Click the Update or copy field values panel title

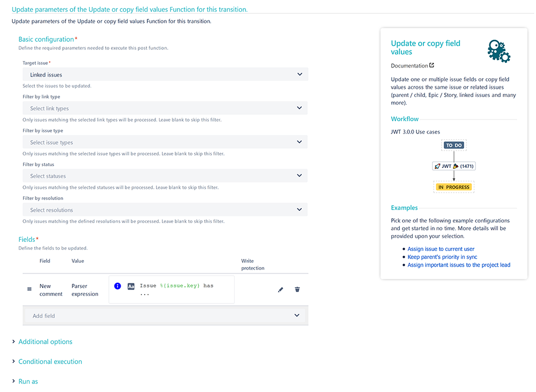(x=426, y=48)
